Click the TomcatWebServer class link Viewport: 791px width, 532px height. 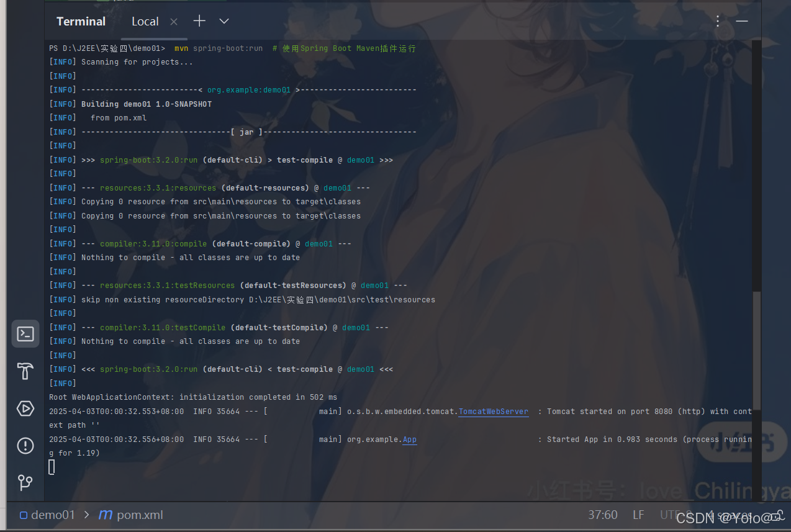click(494, 412)
